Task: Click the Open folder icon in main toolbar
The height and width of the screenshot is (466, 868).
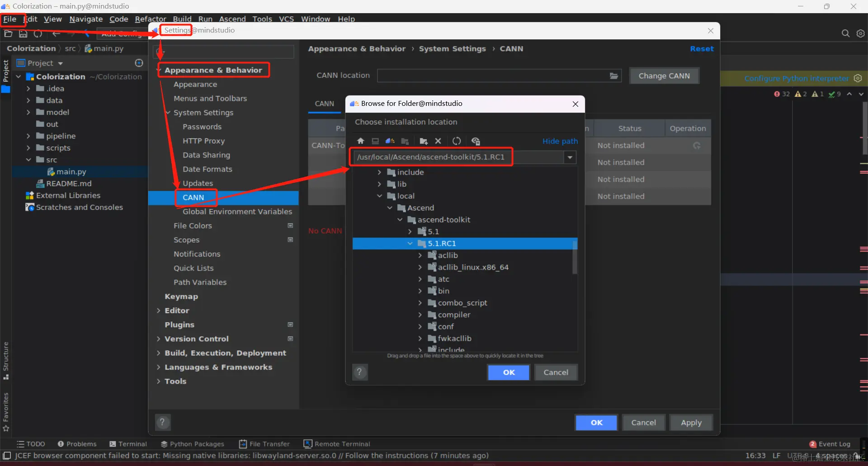Action: (8, 33)
